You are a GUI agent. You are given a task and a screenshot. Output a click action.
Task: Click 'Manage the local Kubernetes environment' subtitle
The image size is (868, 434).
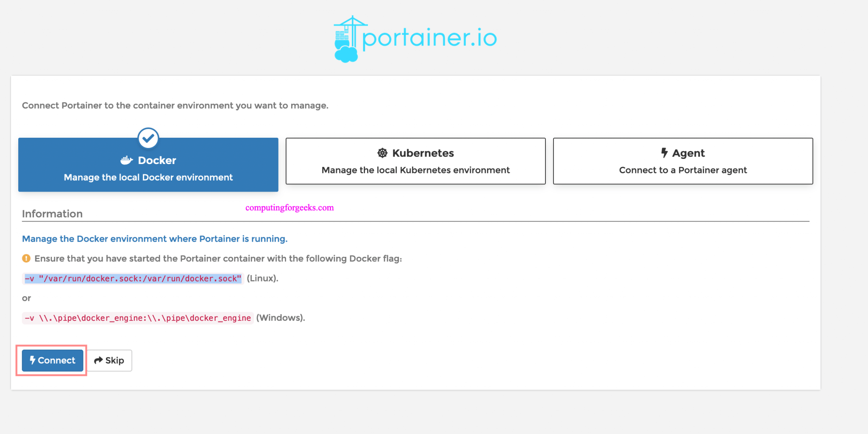415,170
